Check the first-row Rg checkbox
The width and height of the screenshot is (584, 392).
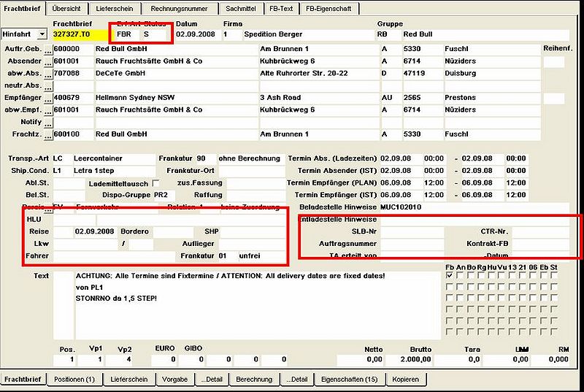pyautogui.click(x=481, y=276)
